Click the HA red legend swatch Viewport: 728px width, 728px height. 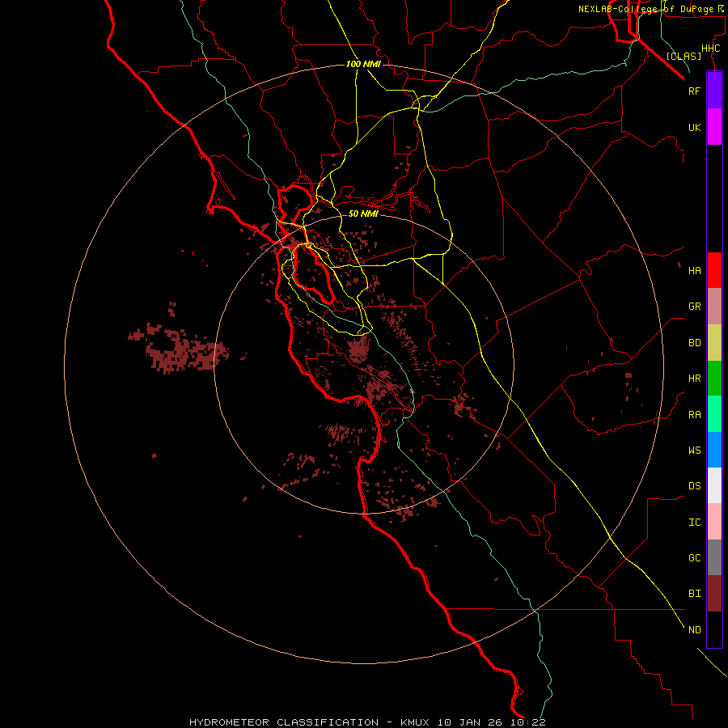[x=714, y=270]
